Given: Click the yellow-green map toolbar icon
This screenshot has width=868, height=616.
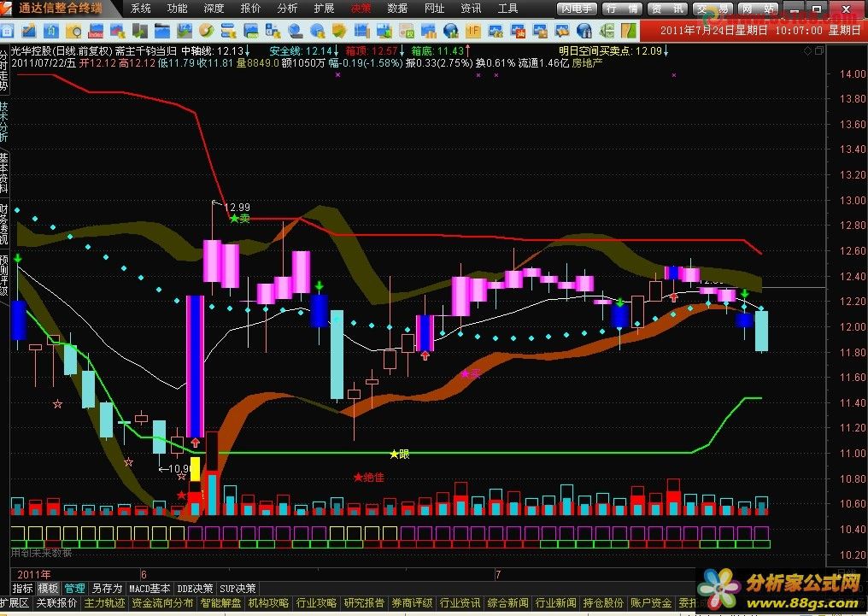Looking at the screenshot, I should coord(628,31).
